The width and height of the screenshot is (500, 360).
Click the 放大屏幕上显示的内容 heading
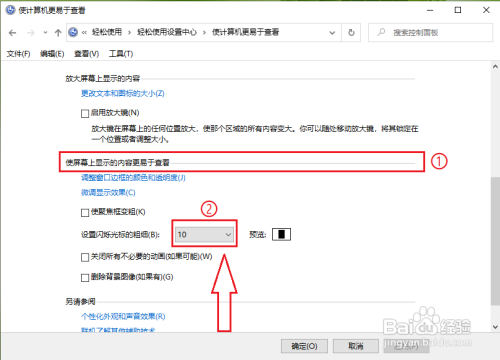click(103, 79)
